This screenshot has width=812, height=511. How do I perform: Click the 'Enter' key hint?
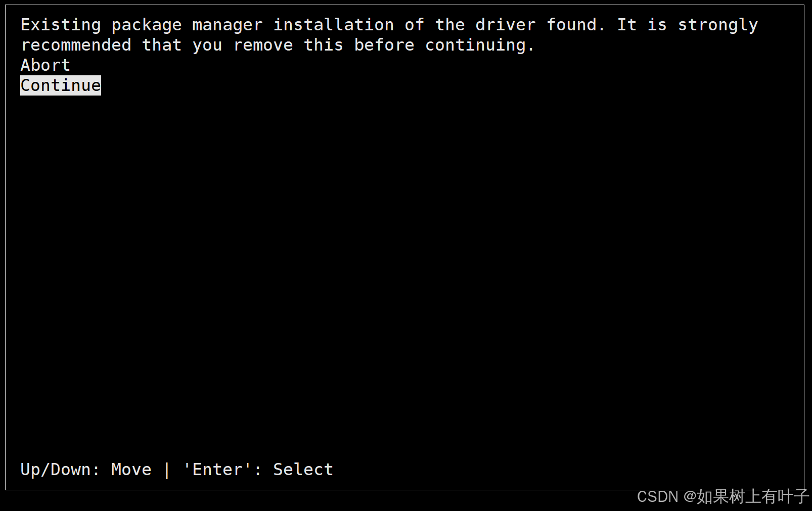click(217, 470)
